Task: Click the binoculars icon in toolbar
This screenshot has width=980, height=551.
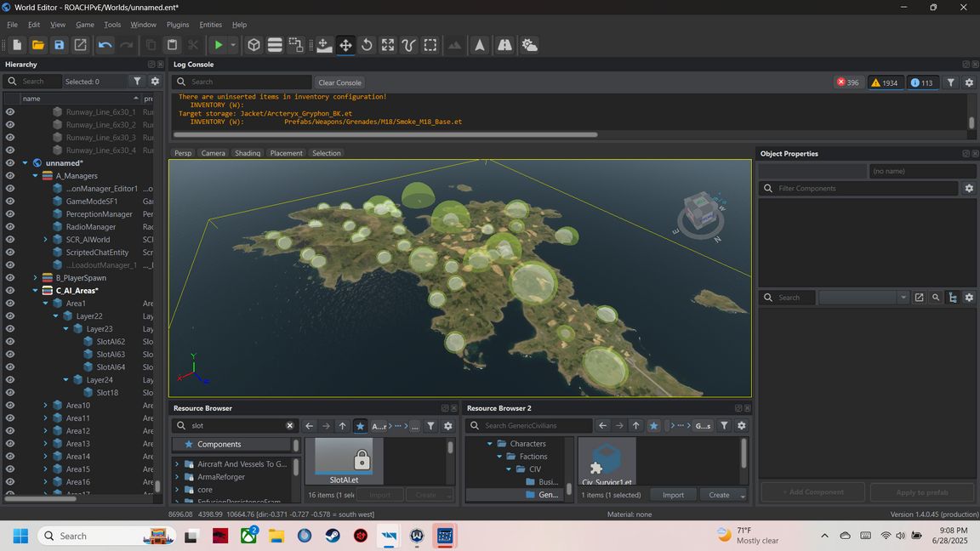Action: point(504,45)
